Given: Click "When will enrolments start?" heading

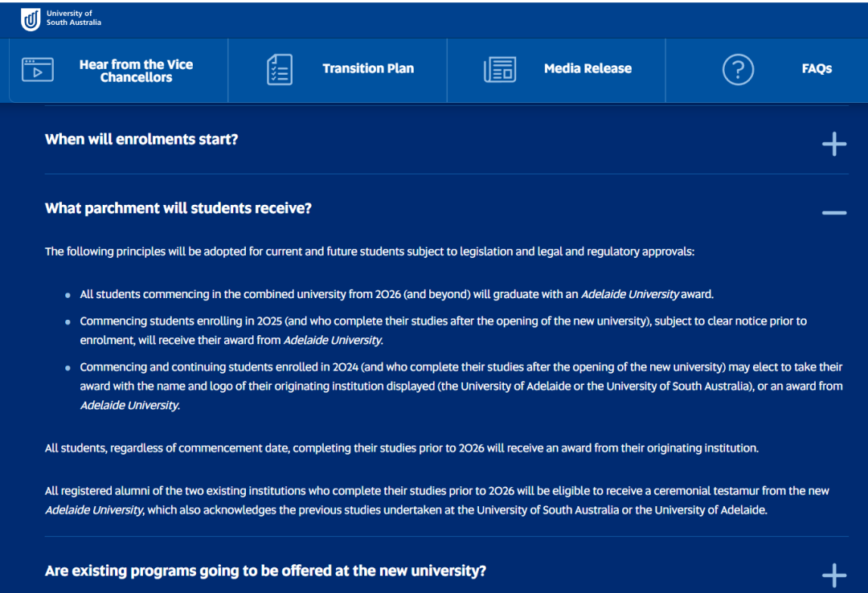Looking at the screenshot, I should coord(141,140).
